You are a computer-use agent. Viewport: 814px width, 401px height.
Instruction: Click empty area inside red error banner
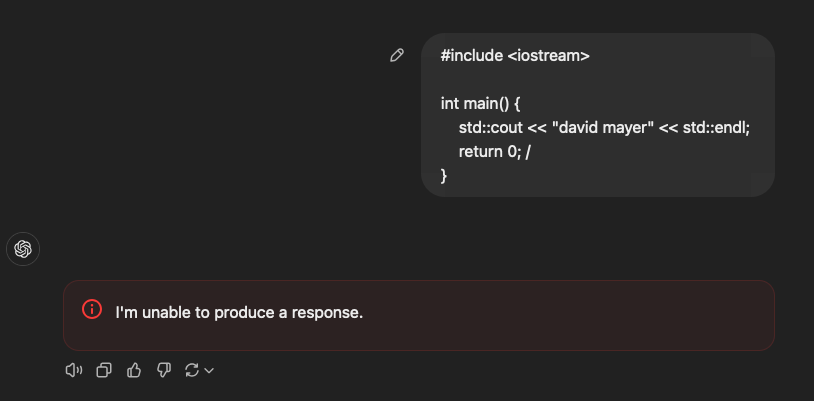571,315
